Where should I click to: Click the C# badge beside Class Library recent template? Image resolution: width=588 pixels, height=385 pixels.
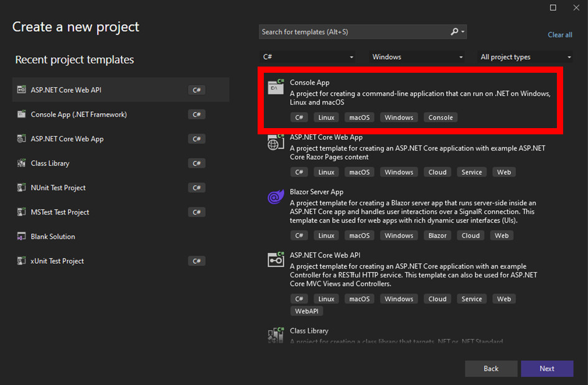197,163
